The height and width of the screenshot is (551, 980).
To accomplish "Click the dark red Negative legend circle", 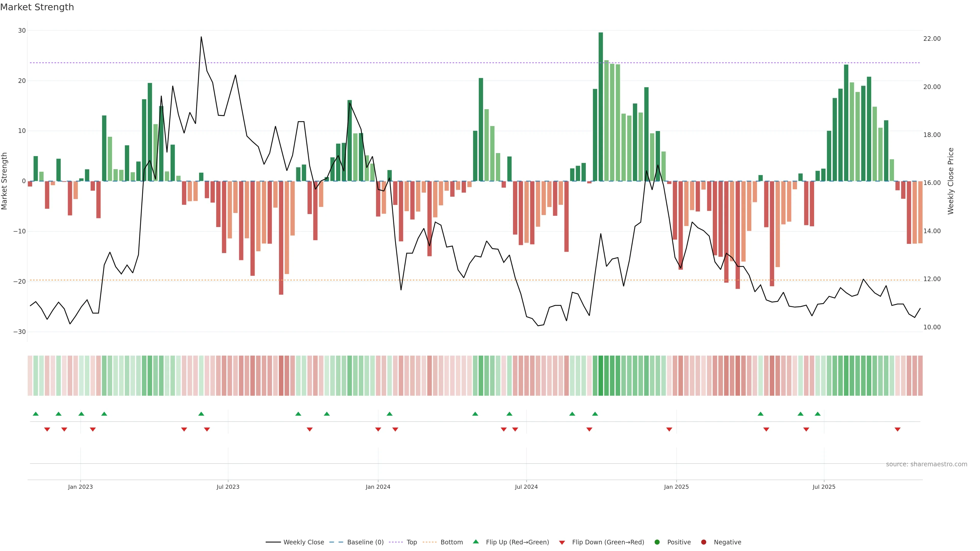I will [x=703, y=542].
